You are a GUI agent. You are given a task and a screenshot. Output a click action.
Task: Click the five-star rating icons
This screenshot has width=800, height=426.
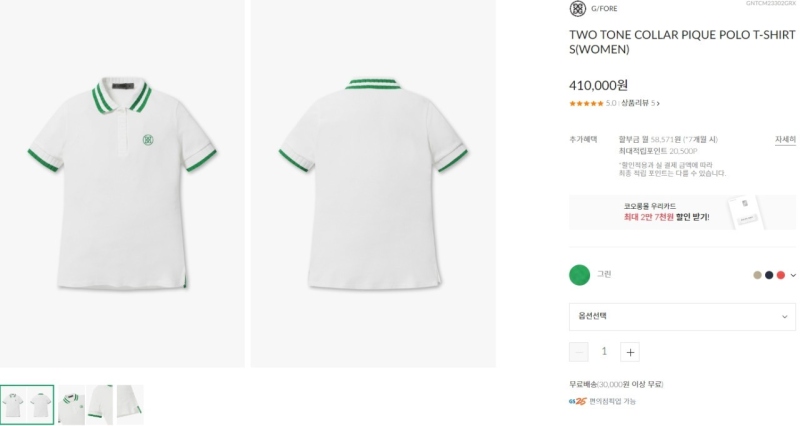coord(586,103)
